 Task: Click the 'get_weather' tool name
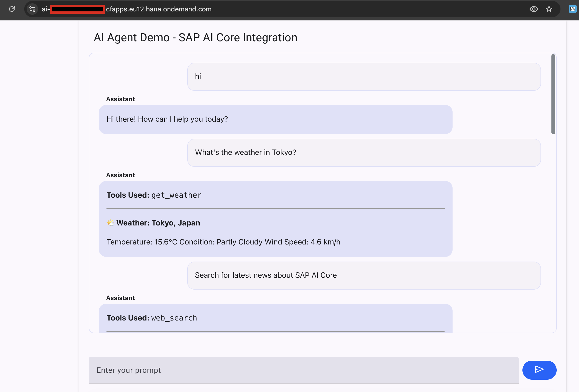(x=176, y=195)
